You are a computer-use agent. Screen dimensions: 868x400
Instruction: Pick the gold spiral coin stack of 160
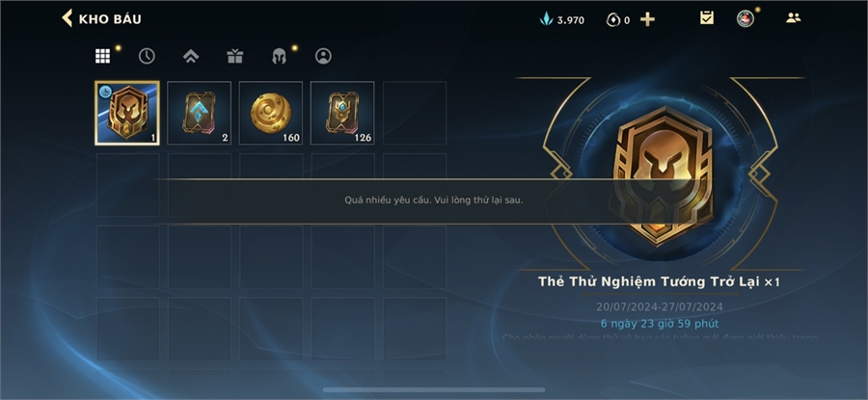coord(271,114)
